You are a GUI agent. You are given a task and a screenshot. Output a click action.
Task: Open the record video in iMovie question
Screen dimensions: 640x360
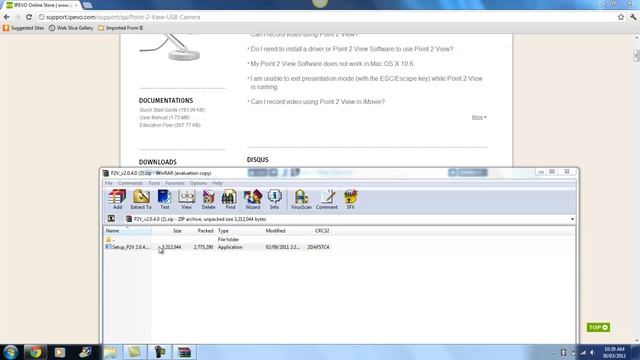(318, 102)
